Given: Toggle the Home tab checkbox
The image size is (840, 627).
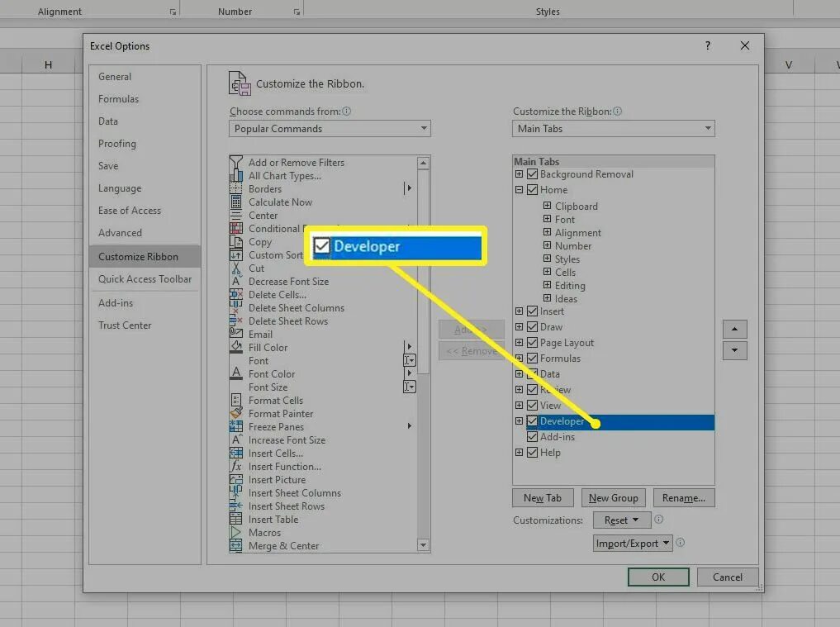Looking at the screenshot, I should pyautogui.click(x=532, y=190).
